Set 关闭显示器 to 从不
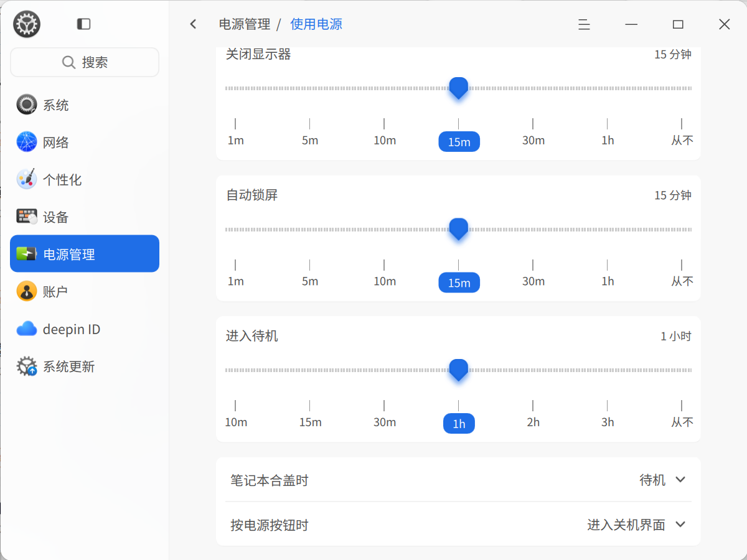Screen dimensions: 747x560 (682, 140)
